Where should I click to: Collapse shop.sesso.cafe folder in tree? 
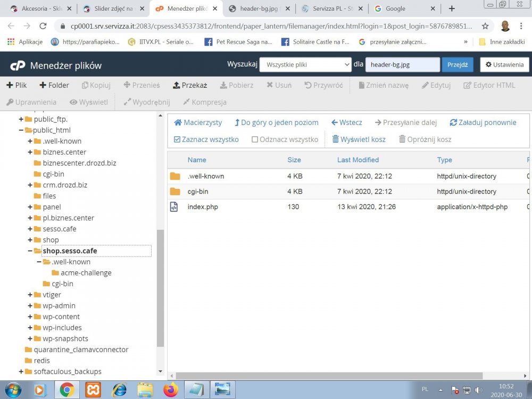point(30,251)
